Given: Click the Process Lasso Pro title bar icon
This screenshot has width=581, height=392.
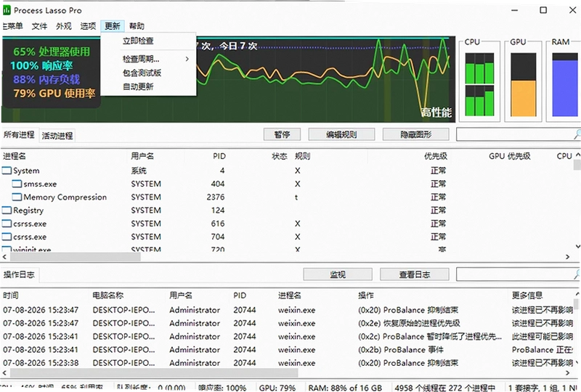Looking at the screenshot, I should coord(7,10).
